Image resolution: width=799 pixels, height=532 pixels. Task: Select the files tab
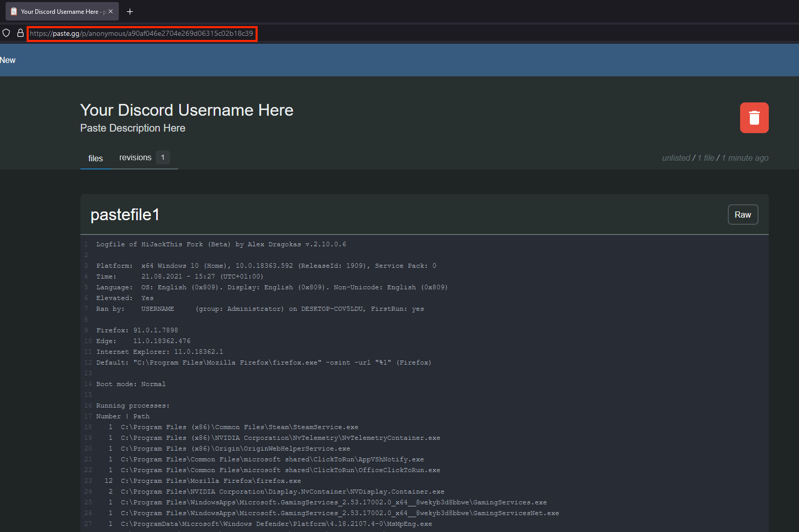click(95, 158)
